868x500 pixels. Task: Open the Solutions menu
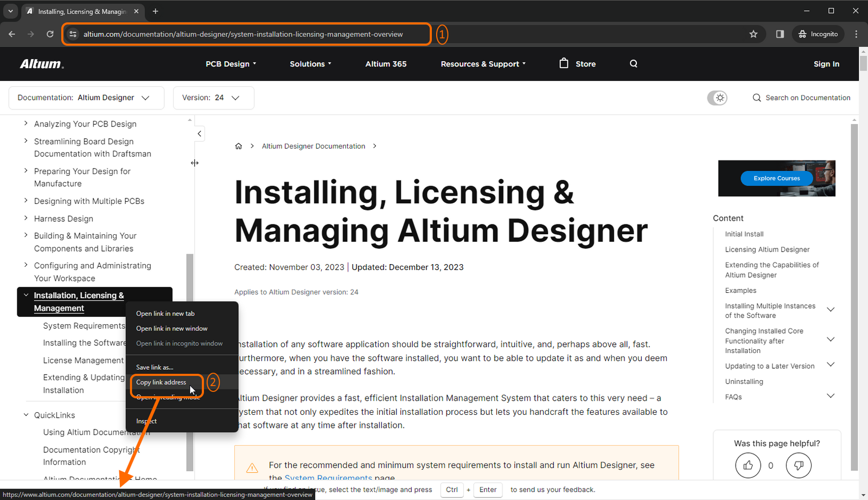310,64
